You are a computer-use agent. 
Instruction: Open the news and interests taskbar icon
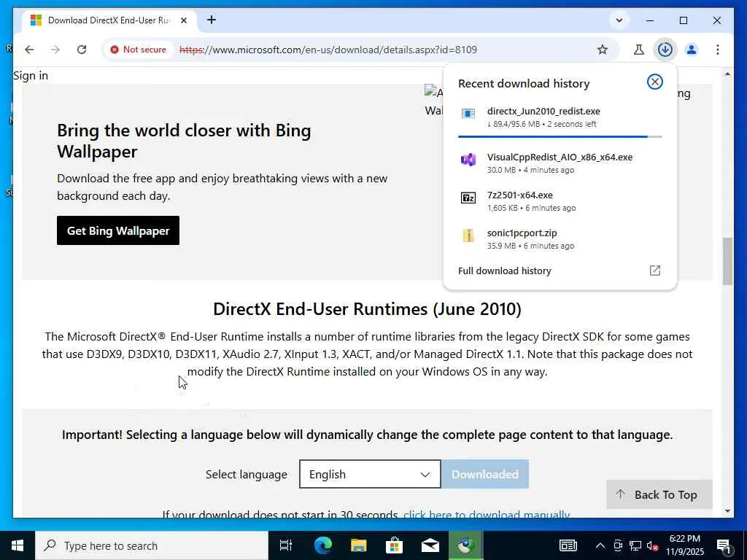pos(568,545)
